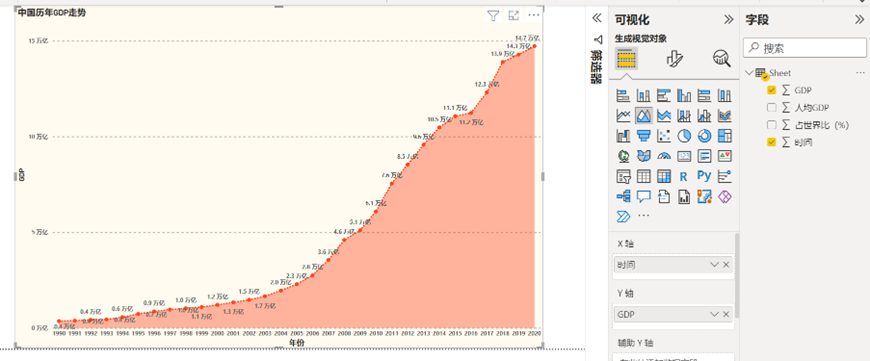Switch to the analytics magnifier tab
The height and width of the screenshot is (361, 870).
coord(722,58)
